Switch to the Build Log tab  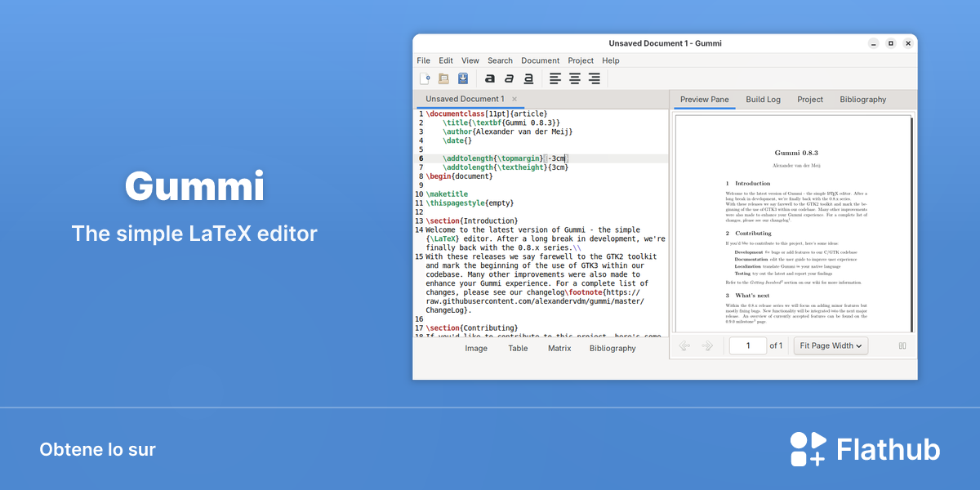point(763,100)
